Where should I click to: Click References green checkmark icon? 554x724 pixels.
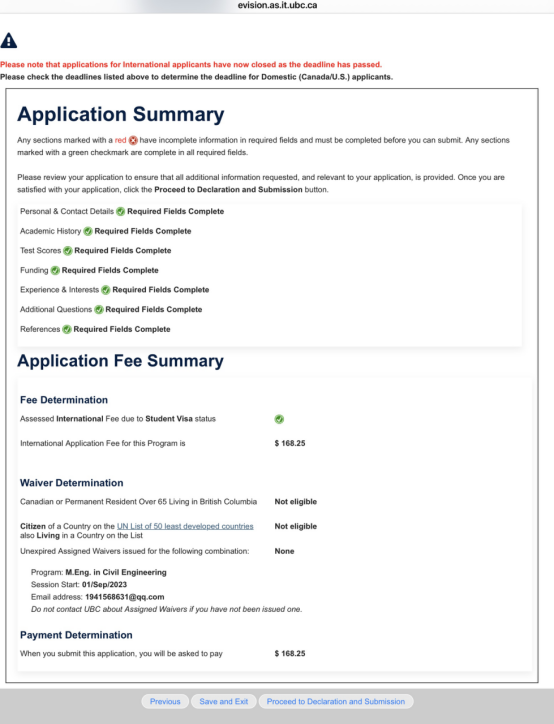tap(67, 329)
